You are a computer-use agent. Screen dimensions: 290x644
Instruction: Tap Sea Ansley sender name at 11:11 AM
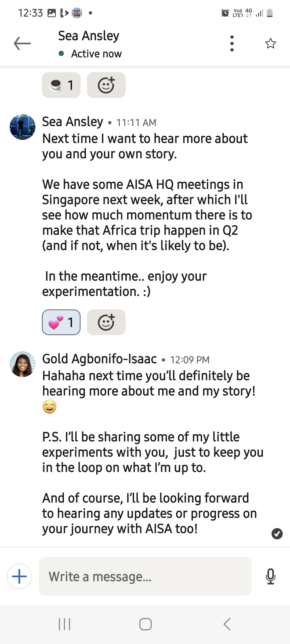73,122
